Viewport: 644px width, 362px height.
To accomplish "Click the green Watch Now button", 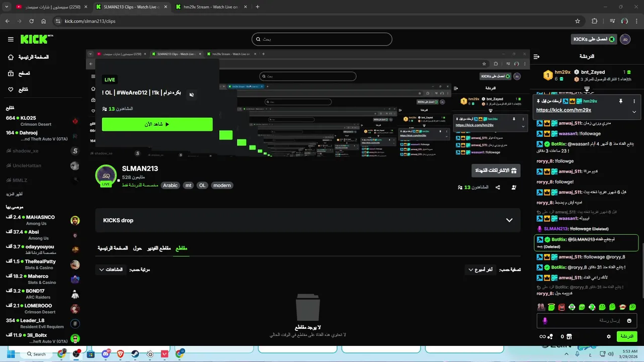I will [157, 124].
